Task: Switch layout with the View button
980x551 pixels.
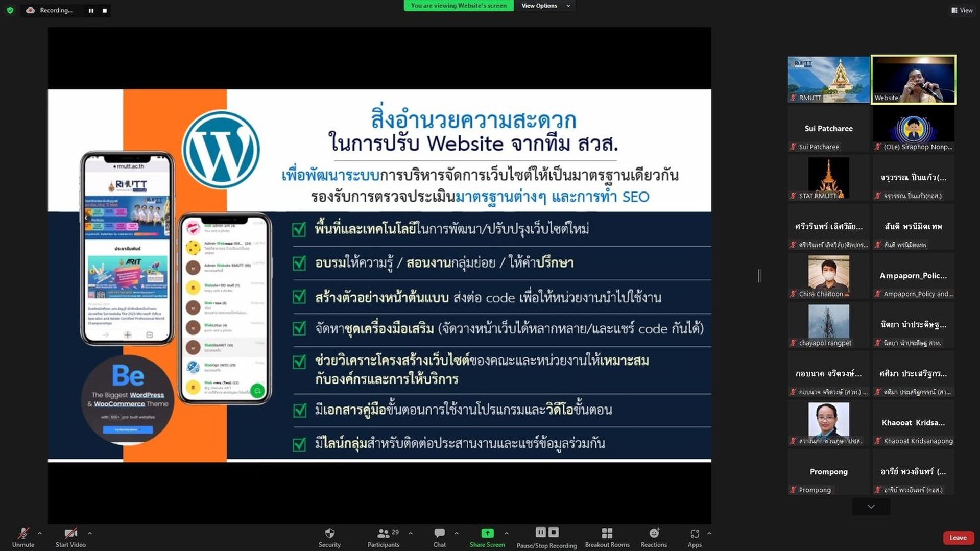Action: 962,10
